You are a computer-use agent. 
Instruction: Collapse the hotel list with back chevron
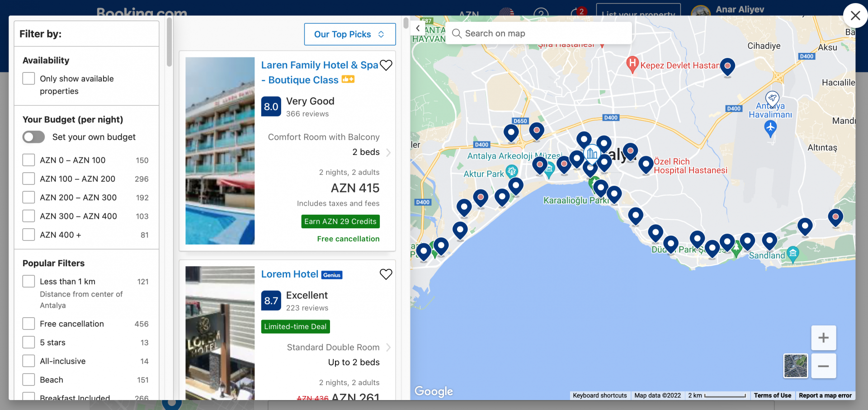click(x=418, y=28)
